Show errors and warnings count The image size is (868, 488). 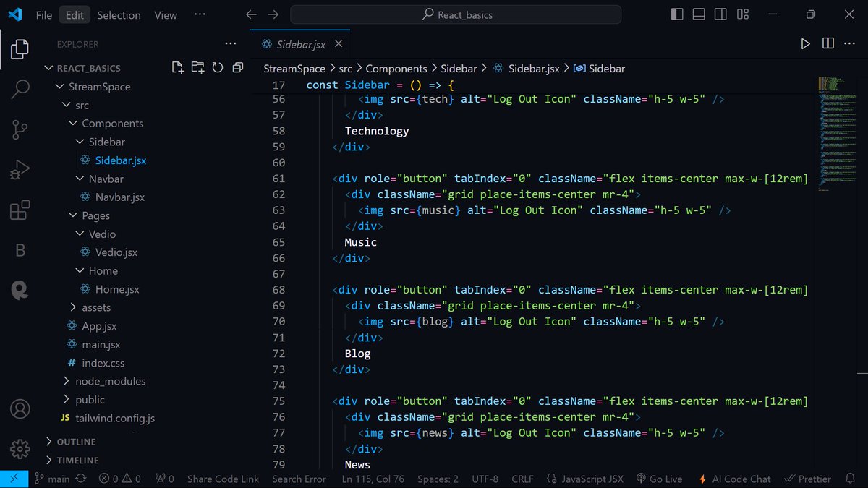pyautogui.click(x=120, y=479)
